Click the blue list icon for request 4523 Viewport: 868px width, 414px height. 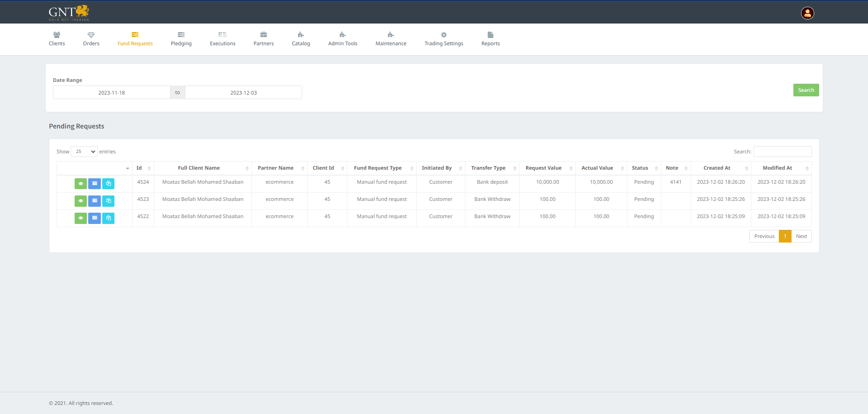coord(95,201)
